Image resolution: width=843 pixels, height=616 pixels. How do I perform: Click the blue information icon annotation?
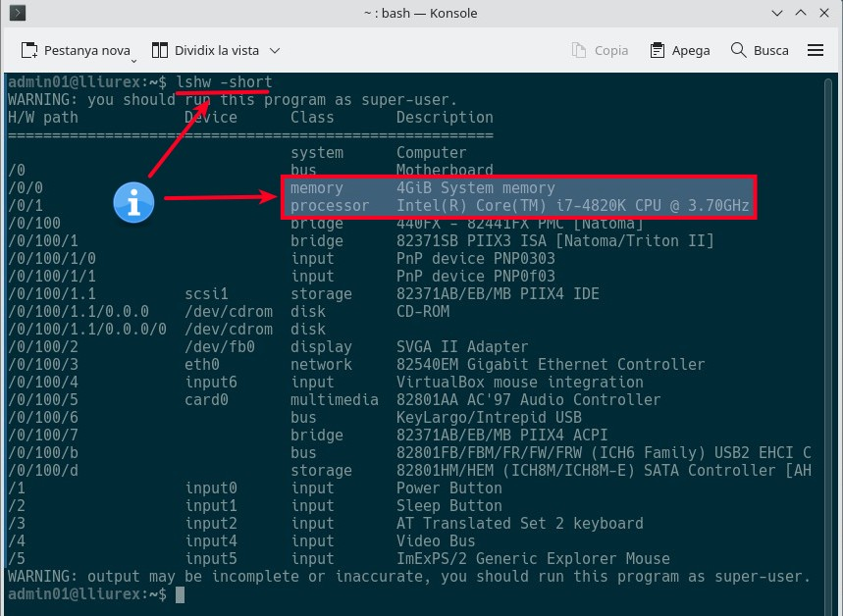[x=133, y=201]
